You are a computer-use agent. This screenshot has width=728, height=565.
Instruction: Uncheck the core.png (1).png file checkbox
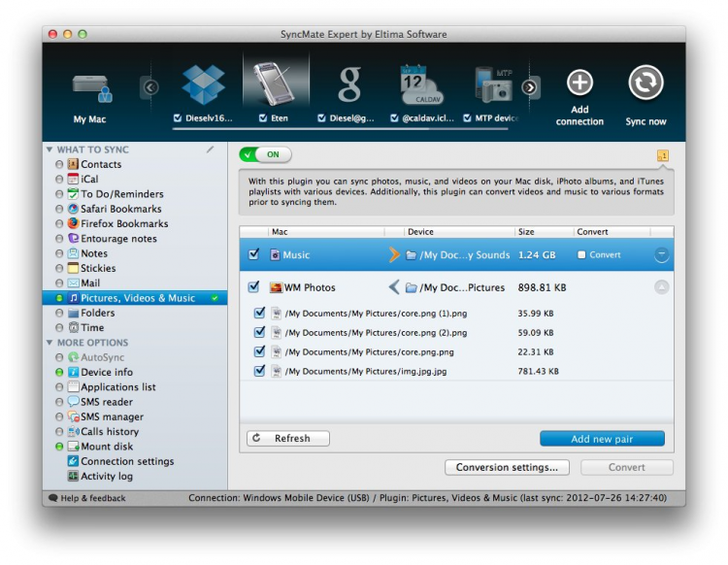[x=259, y=313]
